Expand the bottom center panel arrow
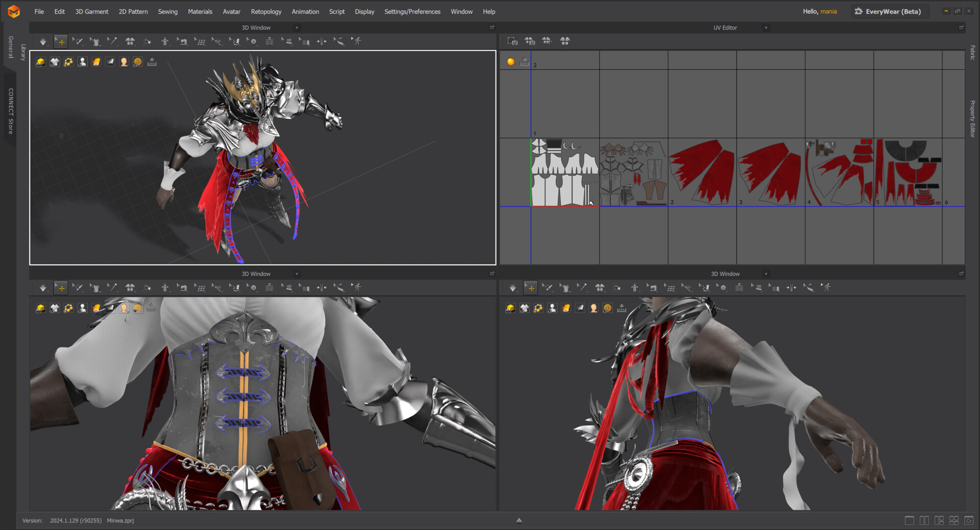The image size is (980, 530). [x=519, y=520]
